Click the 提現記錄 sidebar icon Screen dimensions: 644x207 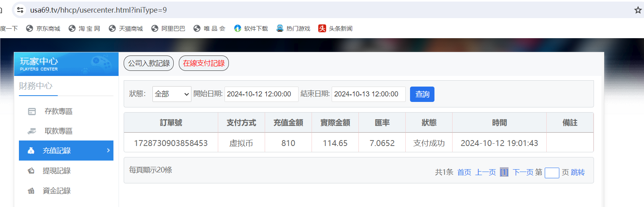(x=31, y=171)
